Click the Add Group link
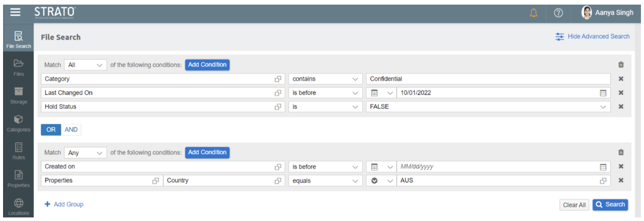644x221 pixels. 64,204
